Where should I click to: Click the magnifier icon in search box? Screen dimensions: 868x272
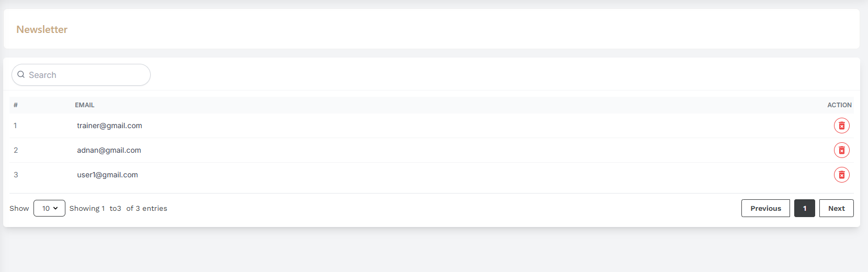21,75
